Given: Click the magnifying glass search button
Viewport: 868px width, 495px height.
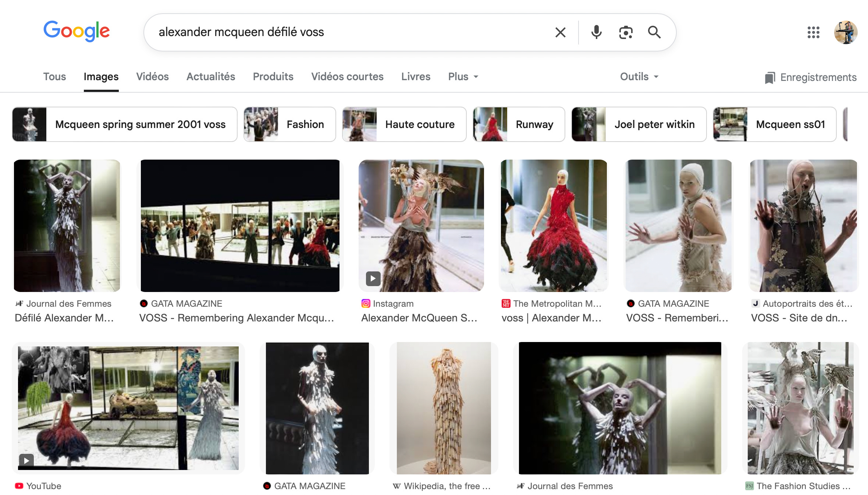Looking at the screenshot, I should pos(654,32).
